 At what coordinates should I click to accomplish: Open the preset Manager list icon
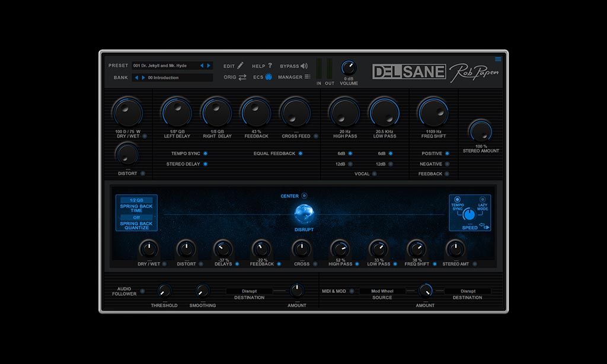[x=308, y=76]
